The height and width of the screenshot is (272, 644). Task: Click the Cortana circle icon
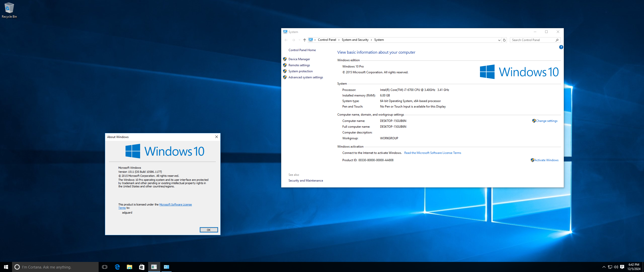pyautogui.click(x=17, y=267)
